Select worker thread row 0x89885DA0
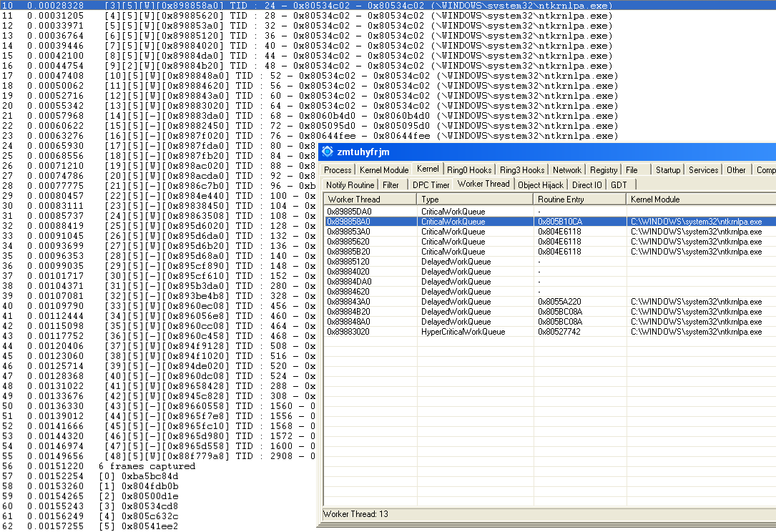 point(370,212)
